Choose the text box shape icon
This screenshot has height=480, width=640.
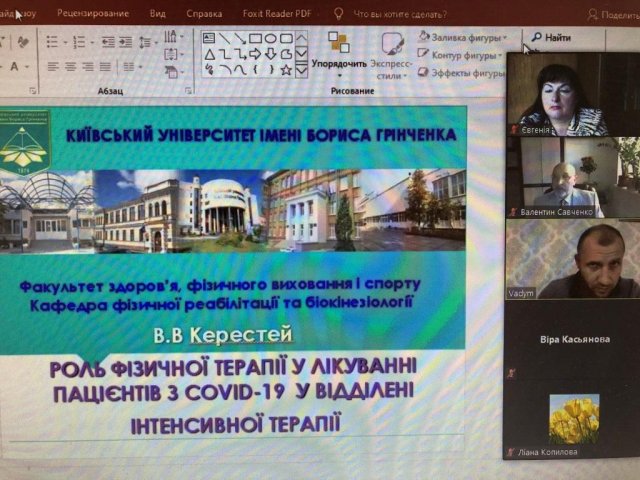tap(209, 38)
